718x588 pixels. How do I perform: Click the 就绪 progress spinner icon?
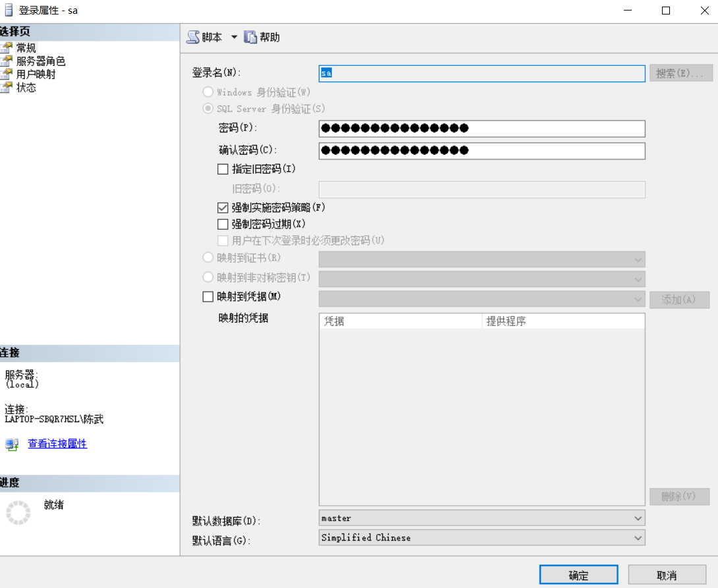pyautogui.click(x=18, y=512)
